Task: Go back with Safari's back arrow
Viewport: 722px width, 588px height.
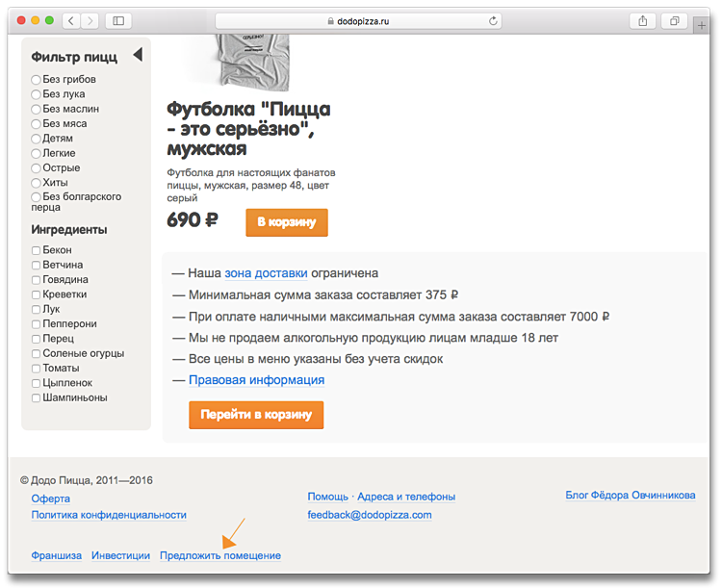Action: pyautogui.click(x=71, y=21)
